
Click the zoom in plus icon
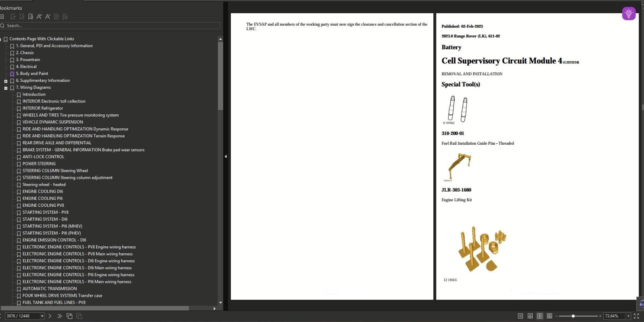coord(600,316)
